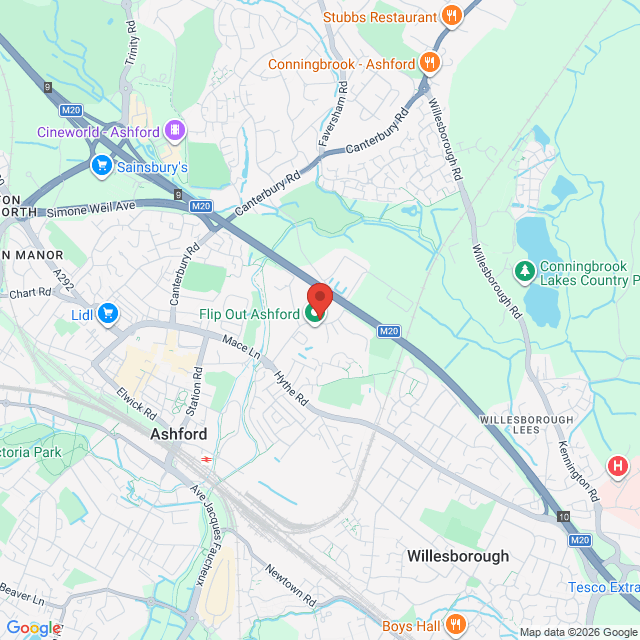This screenshot has height=640, width=640.
Task: Click the Ashford town label
Action: point(179,434)
